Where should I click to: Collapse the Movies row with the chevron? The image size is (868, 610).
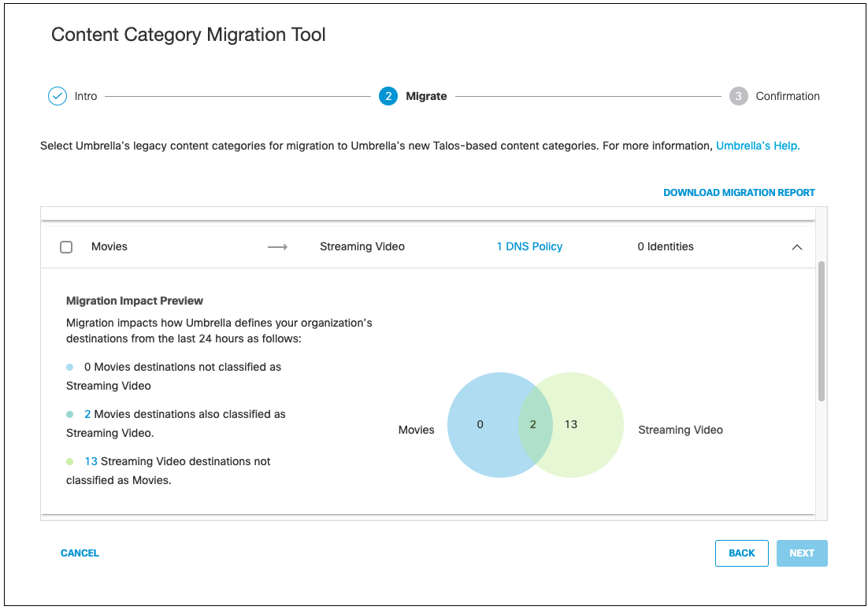coord(796,247)
